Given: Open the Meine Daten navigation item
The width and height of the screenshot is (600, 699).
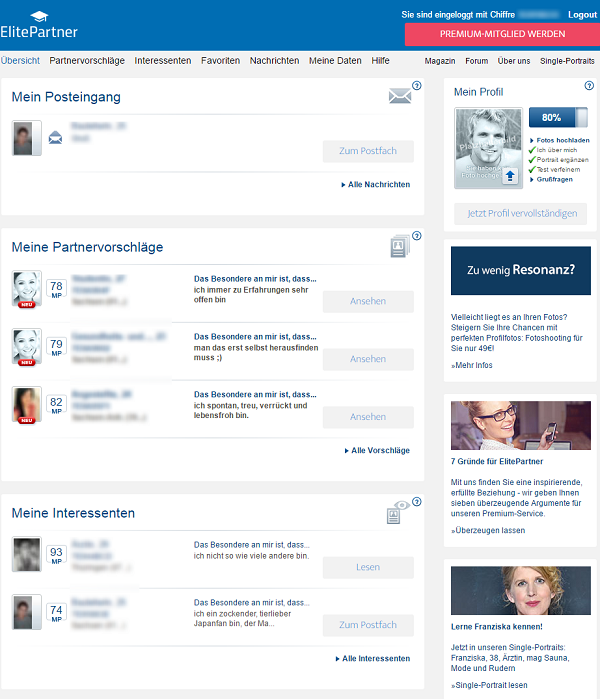Looking at the screenshot, I should click(x=335, y=61).
